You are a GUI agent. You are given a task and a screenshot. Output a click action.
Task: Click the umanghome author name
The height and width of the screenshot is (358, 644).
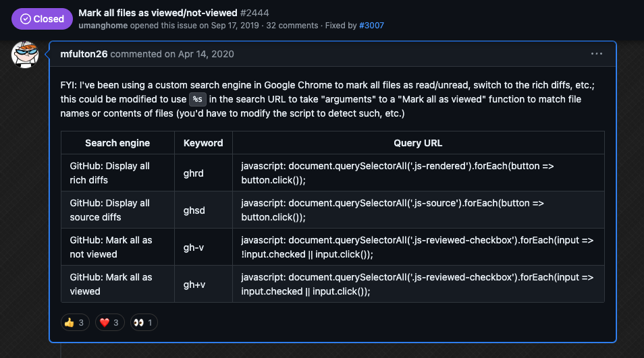103,26
